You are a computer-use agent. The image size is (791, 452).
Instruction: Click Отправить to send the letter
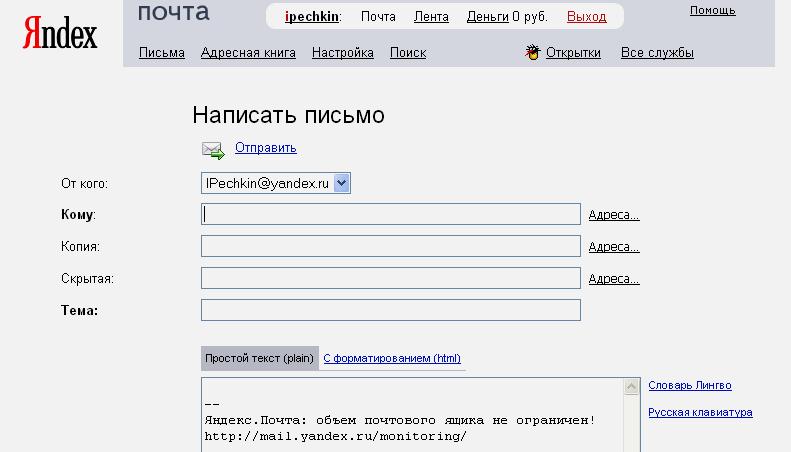tap(265, 148)
